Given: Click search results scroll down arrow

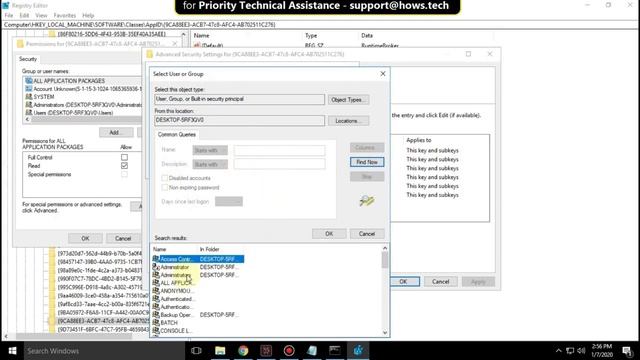Looking at the screenshot, I should [385, 332].
